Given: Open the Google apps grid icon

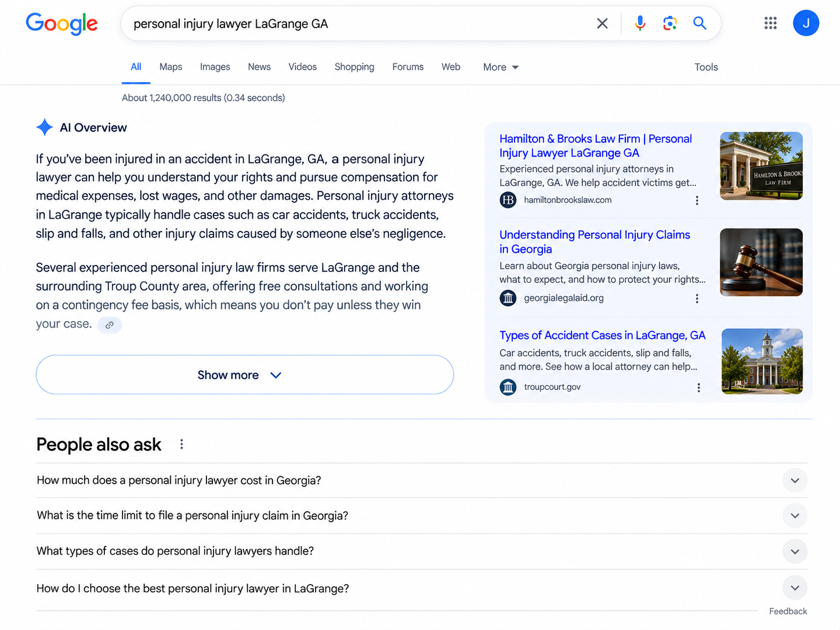Looking at the screenshot, I should point(770,23).
